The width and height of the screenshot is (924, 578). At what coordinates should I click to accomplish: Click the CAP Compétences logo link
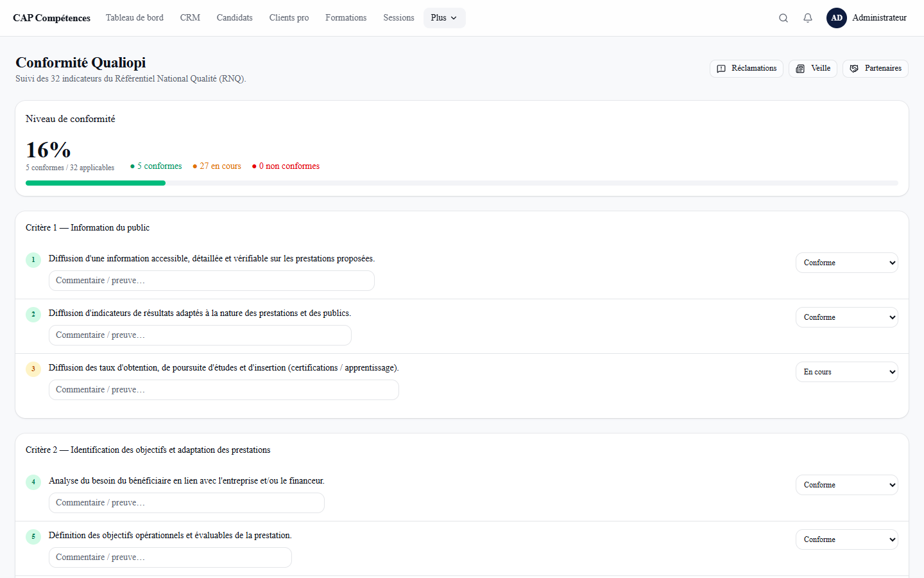[x=51, y=18]
